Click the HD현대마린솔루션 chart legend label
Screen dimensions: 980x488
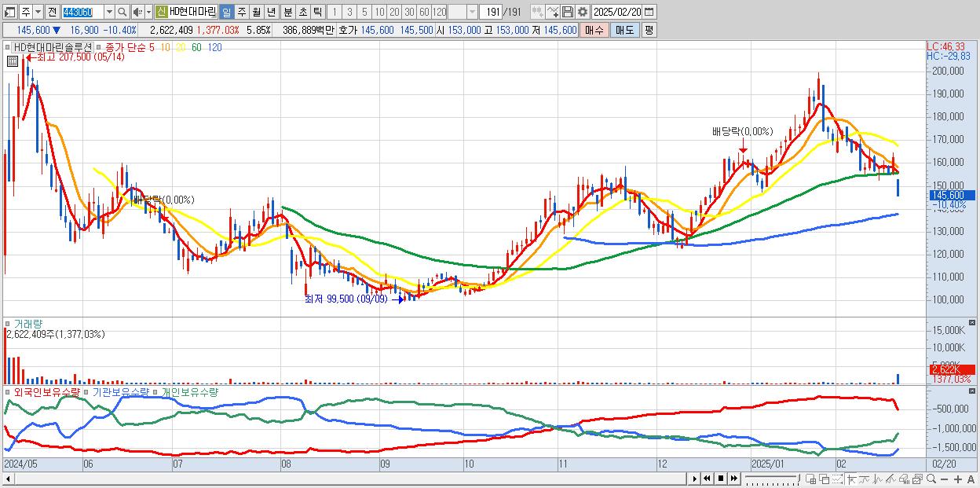pyautogui.click(x=53, y=47)
